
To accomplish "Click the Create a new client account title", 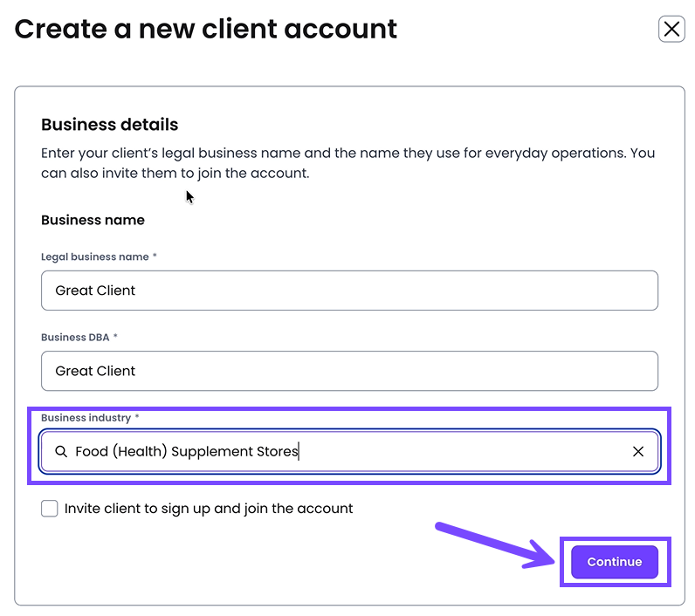I will tap(206, 30).
